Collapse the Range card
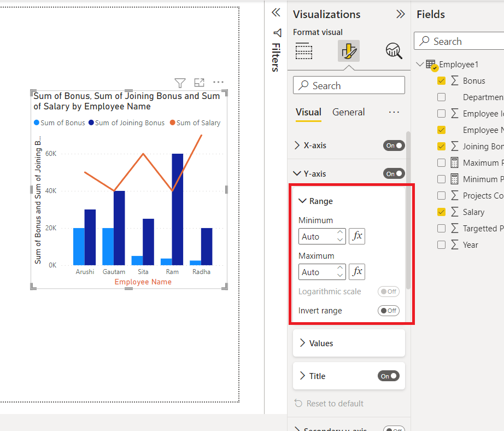Viewport: 504px width, 431px height. pyautogui.click(x=302, y=201)
